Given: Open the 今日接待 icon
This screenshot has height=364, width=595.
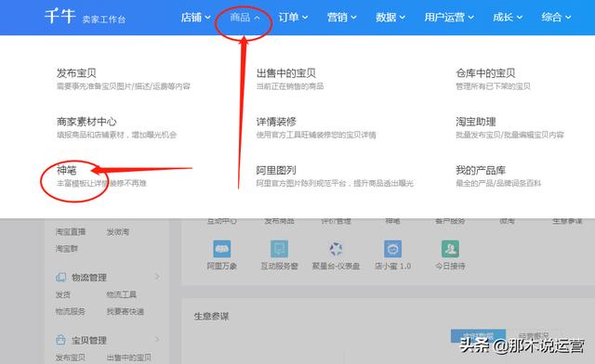Looking at the screenshot, I should (450, 249).
